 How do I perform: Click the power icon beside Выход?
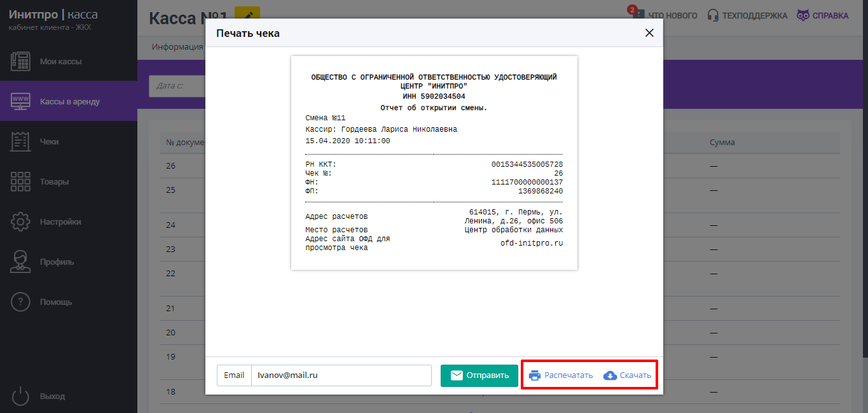pos(21,396)
